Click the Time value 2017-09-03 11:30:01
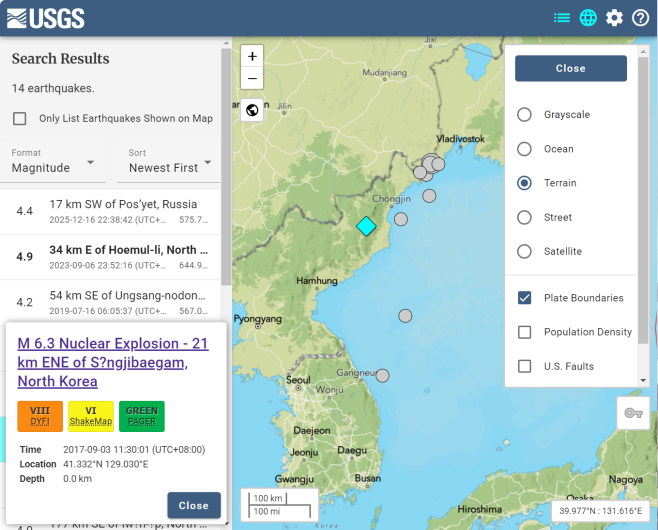The height and width of the screenshot is (530, 658). (x=134, y=449)
